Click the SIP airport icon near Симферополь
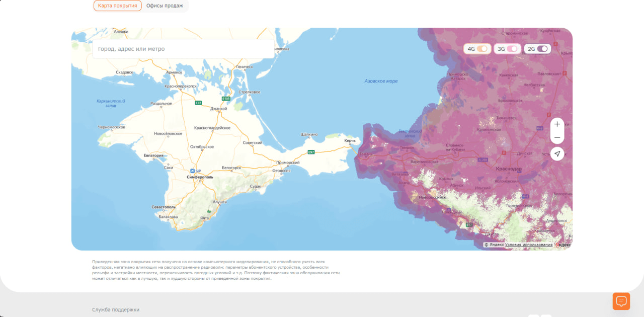The image size is (644, 317). point(192,171)
